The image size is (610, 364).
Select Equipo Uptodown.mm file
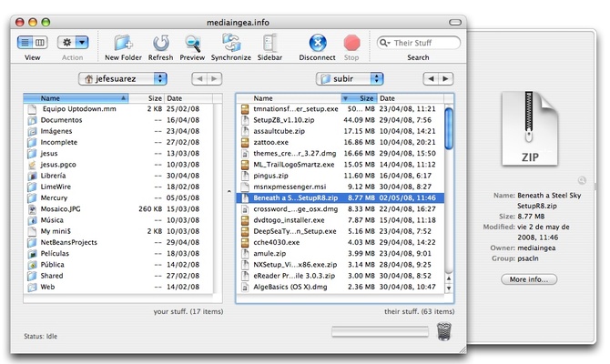[x=79, y=109]
